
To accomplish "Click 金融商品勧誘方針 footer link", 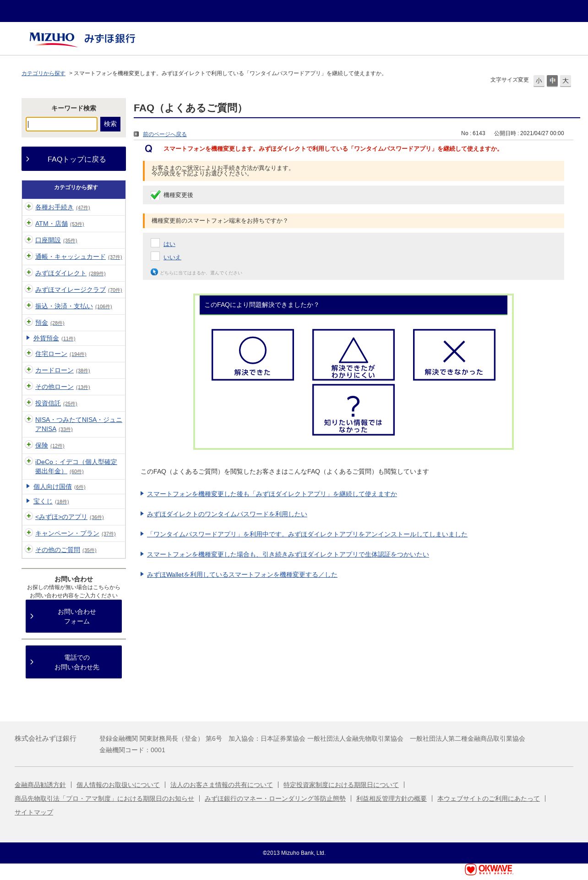I will (40, 785).
